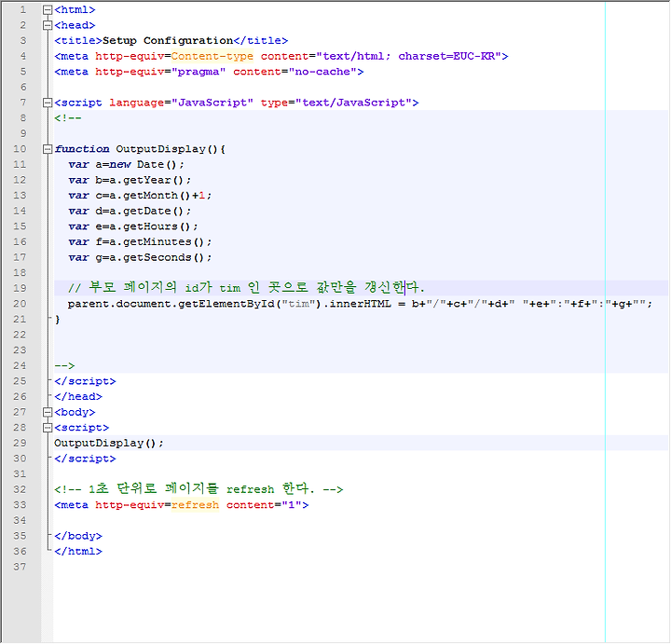
Task: Click the '</html>' closing tag
Action: pos(78,551)
